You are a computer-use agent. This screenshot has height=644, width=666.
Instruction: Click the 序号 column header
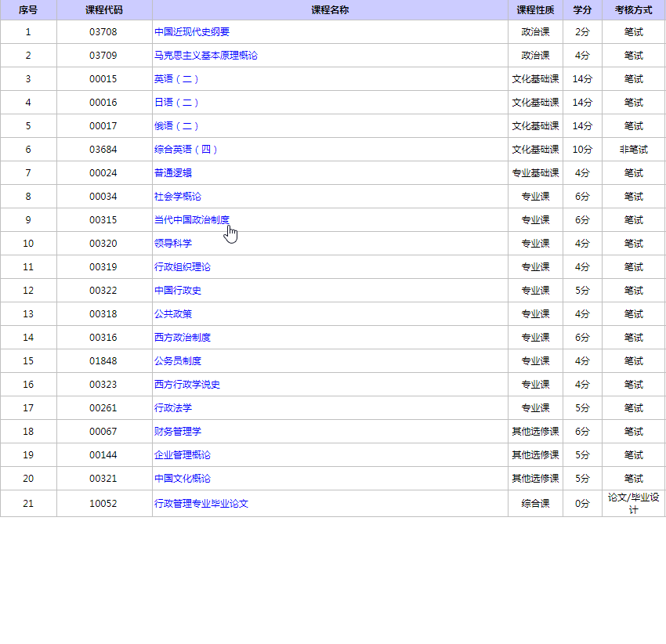tap(28, 9)
